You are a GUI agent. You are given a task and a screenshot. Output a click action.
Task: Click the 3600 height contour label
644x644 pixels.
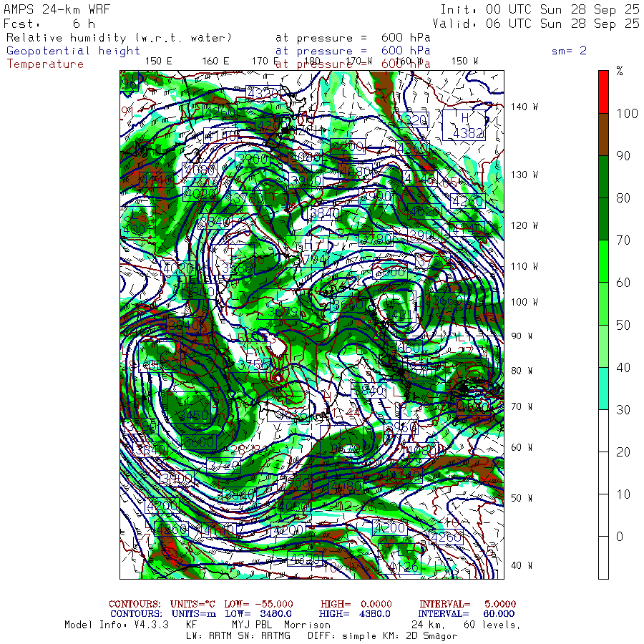pos(197,443)
